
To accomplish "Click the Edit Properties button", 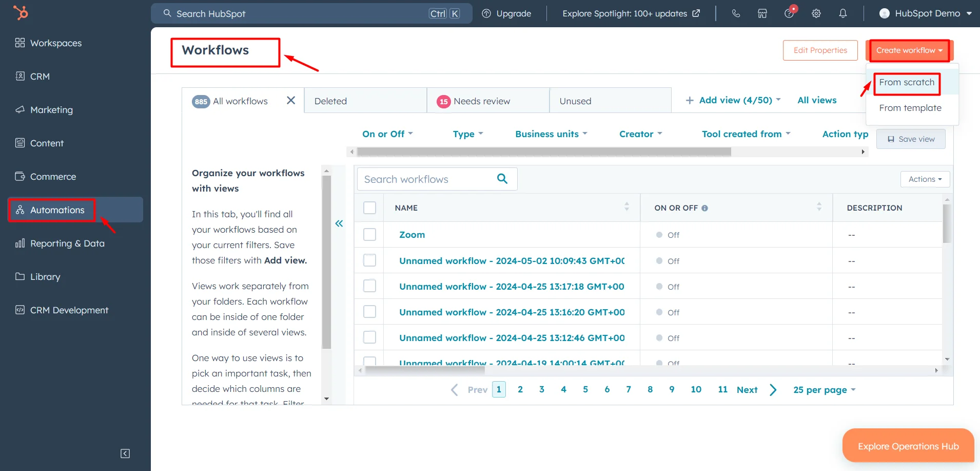I will [820, 50].
